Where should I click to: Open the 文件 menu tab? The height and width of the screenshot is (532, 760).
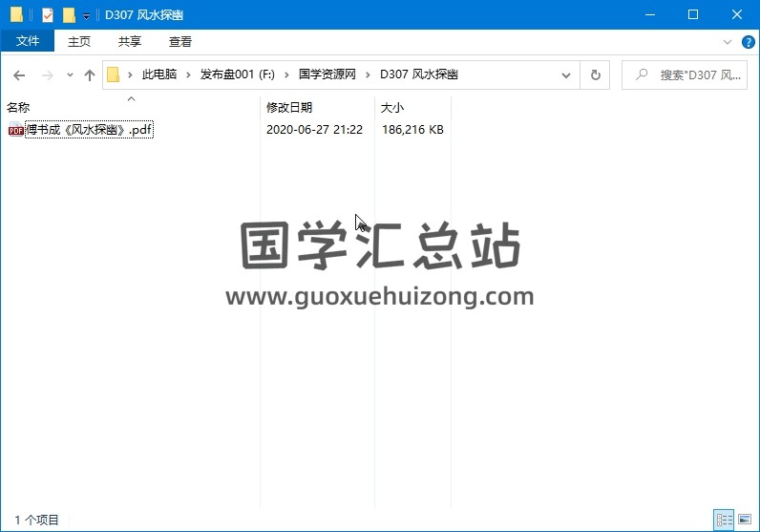27,41
